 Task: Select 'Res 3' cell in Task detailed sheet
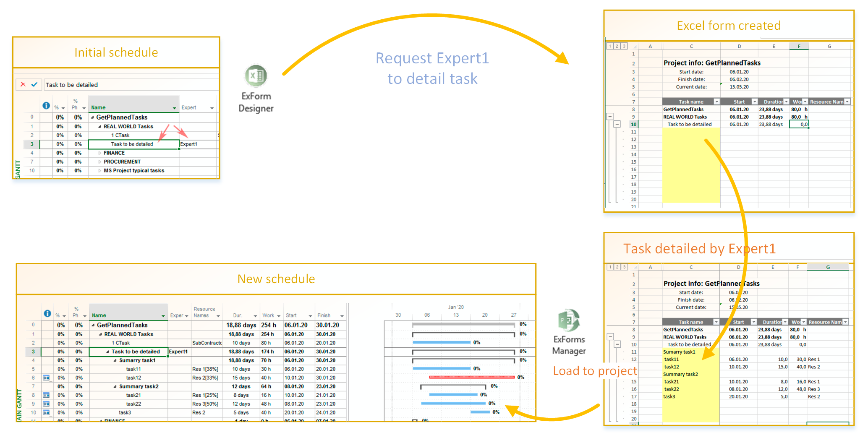[828, 389]
